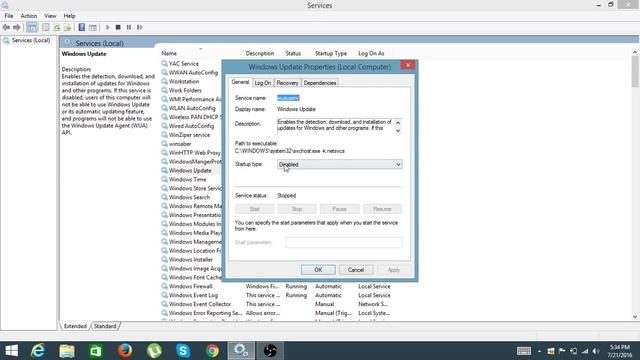Open Firefox from the taskbar

tap(125, 351)
